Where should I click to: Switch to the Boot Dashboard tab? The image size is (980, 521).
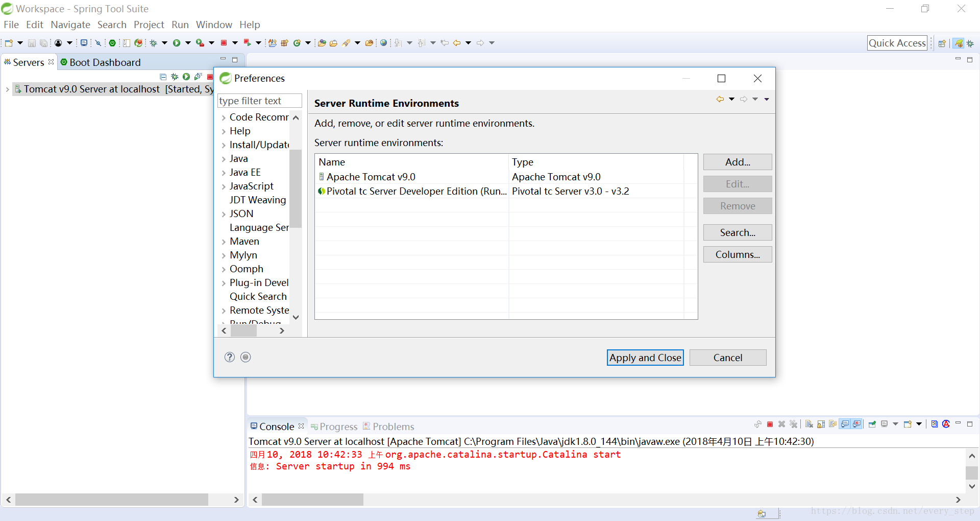[x=100, y=62]
